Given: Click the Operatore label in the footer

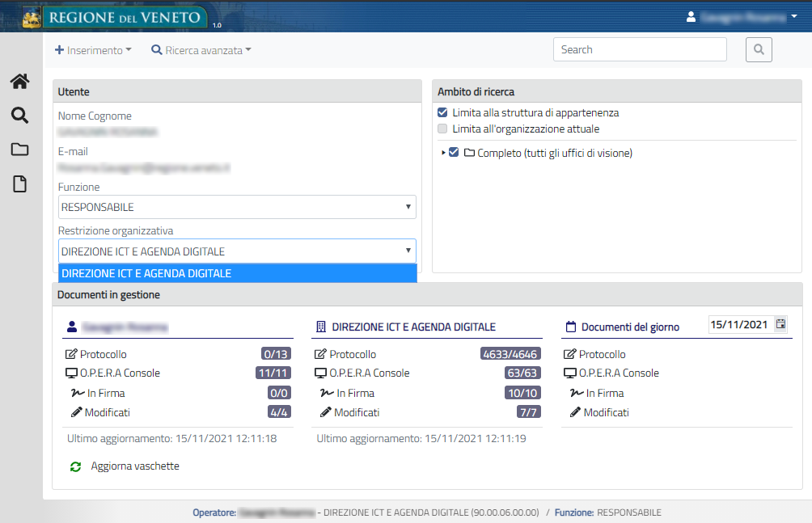Looking at the screenshot, I should coord(214,512).
